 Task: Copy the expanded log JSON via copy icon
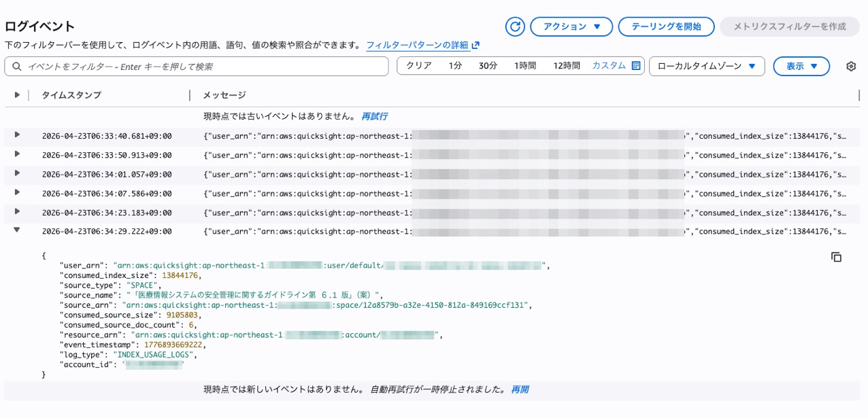pos(836,257)
